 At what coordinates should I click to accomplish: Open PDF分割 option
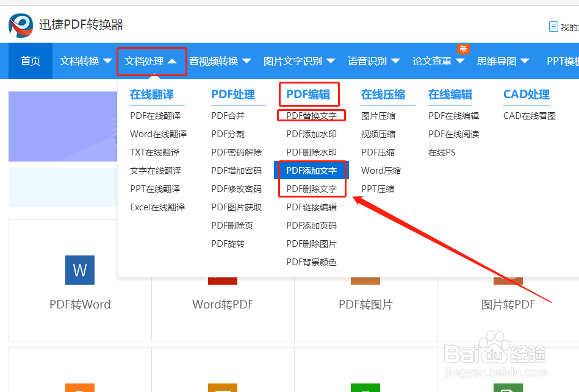point(228,134)
